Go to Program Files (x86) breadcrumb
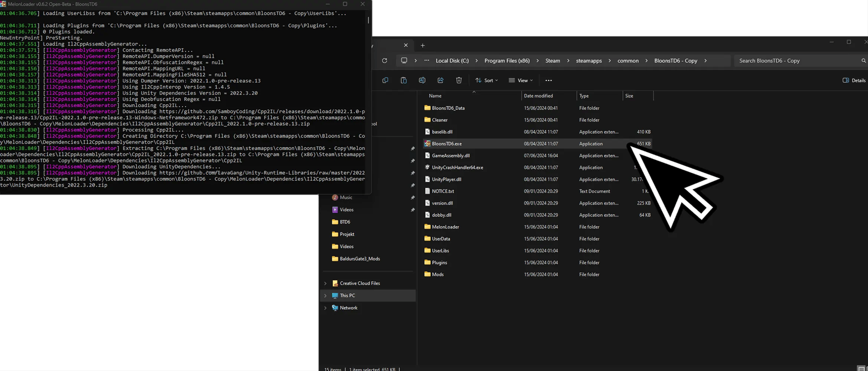The width and height of the screenshot is (868, 371). tap(507, 60)
